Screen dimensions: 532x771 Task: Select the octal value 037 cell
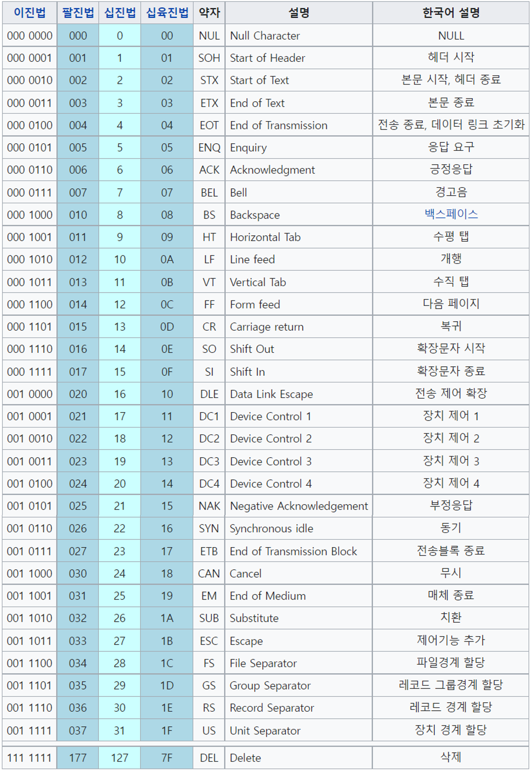[x=78, y=730]
